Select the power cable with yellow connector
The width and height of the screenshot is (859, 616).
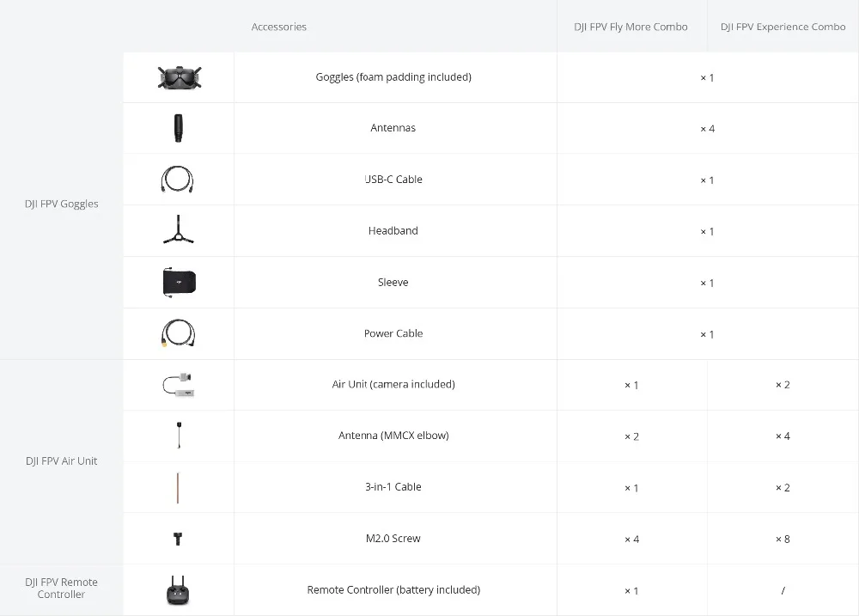[178, 333]
